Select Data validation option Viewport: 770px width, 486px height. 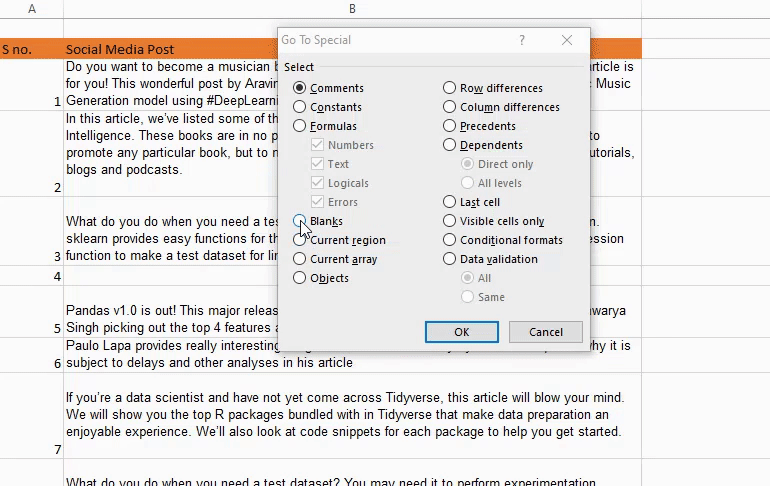(450, 259)
